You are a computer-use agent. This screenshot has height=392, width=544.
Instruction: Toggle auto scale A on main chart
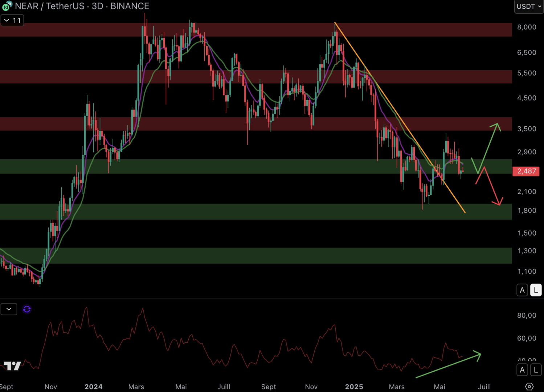tap(522, 290)
